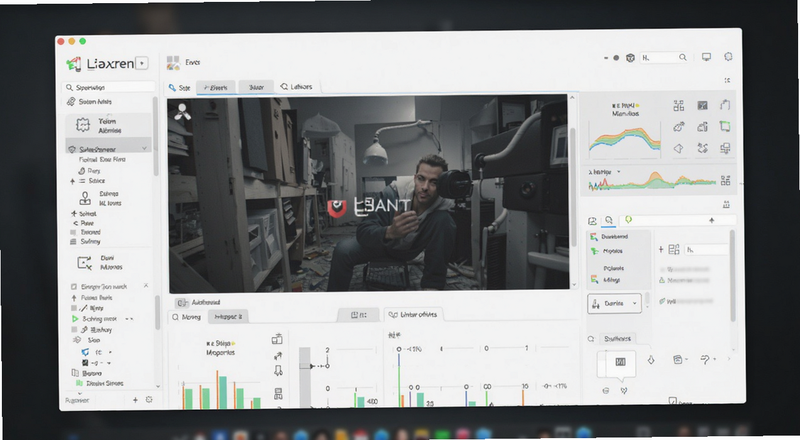The image size is (800, 440).
Task: Toggle the gray checkbox beside the pen icon row
Action: pos(74,308)
